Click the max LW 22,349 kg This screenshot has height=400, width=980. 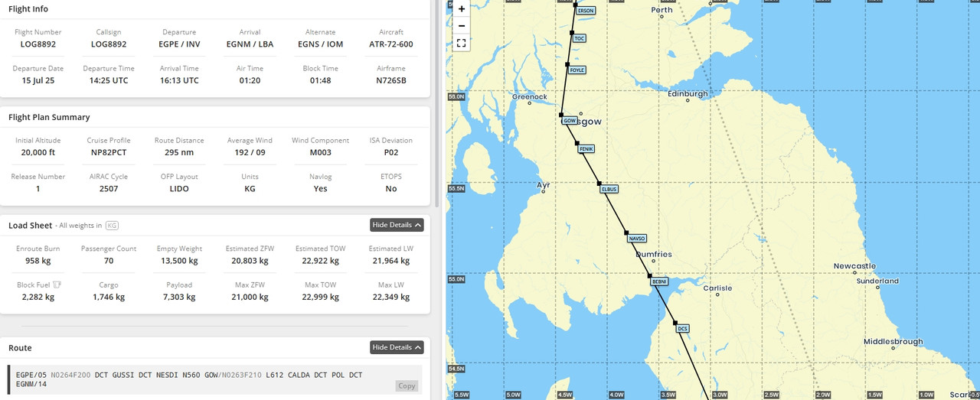coord(390,297)
